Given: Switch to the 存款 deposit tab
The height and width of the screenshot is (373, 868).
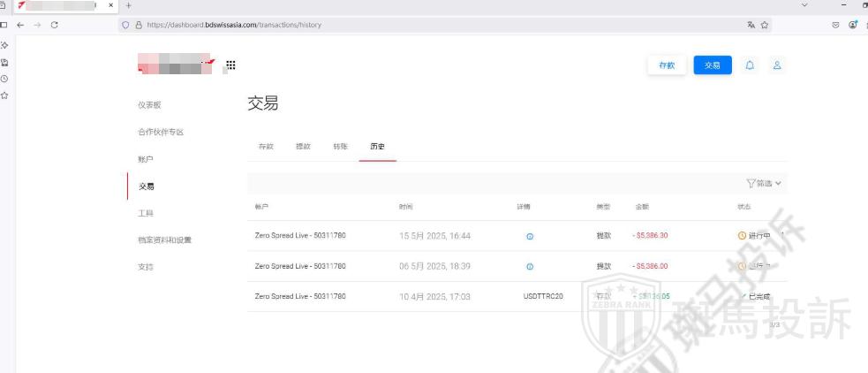Looking at the screenshot, I should pos(266,147).
